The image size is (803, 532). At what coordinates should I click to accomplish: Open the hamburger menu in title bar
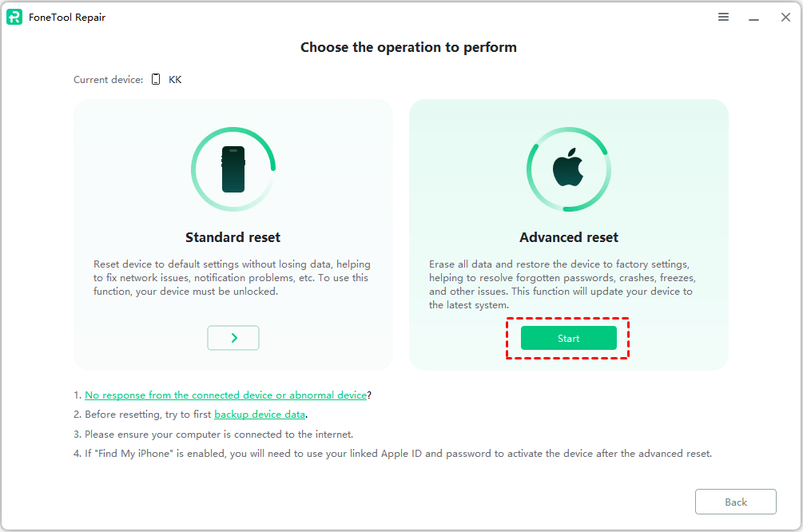[723, 17]
